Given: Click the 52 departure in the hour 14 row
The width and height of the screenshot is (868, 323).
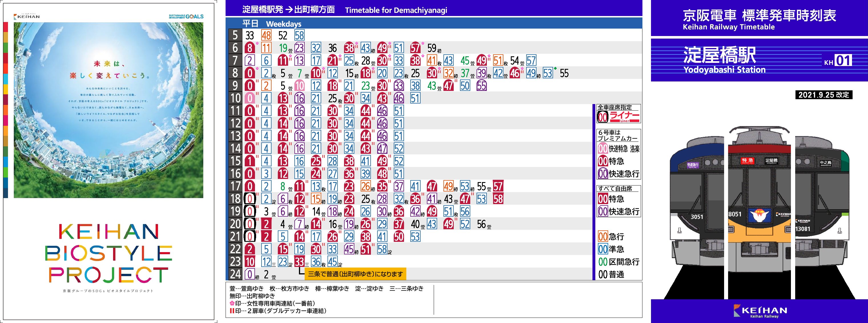Looking at the screenshot, I should coord(399,149).
